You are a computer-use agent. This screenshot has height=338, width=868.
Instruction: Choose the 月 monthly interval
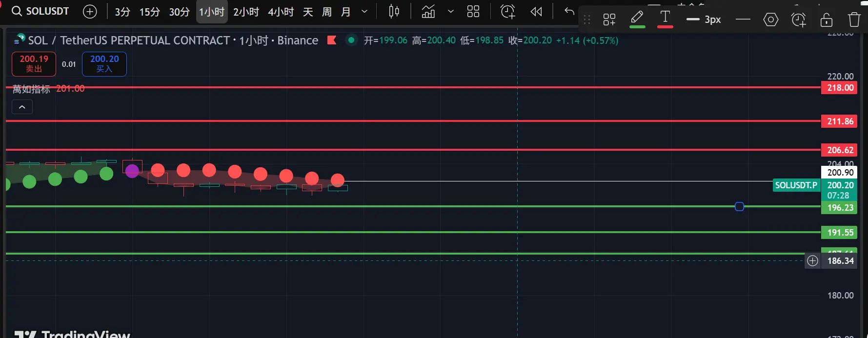pyautogui.click(x=346, y=11)
